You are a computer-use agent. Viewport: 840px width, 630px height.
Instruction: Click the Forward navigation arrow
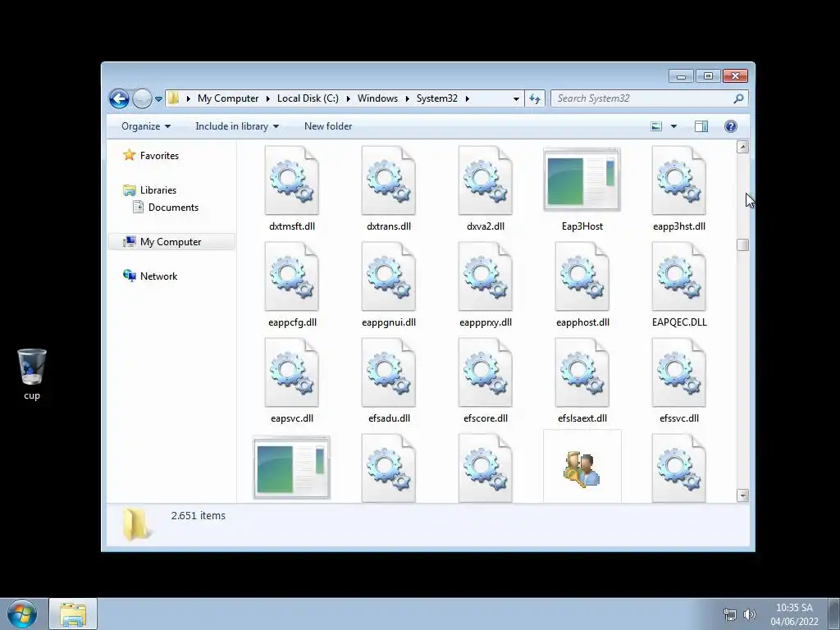pos(142,98)
